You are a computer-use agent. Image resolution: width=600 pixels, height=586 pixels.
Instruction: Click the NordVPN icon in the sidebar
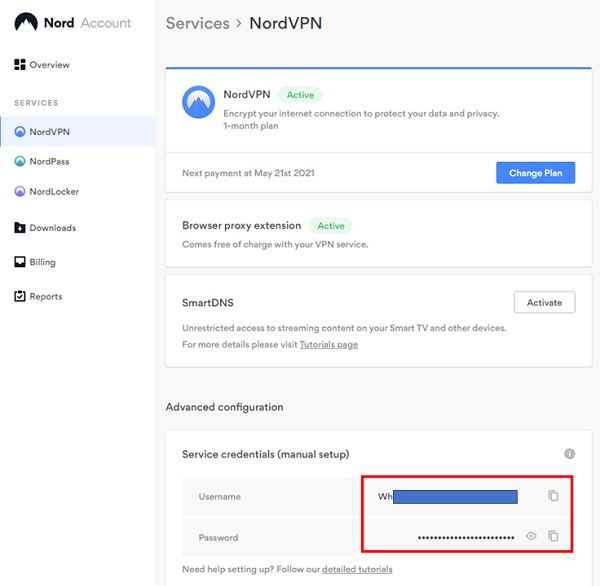(x=20, y=132)
